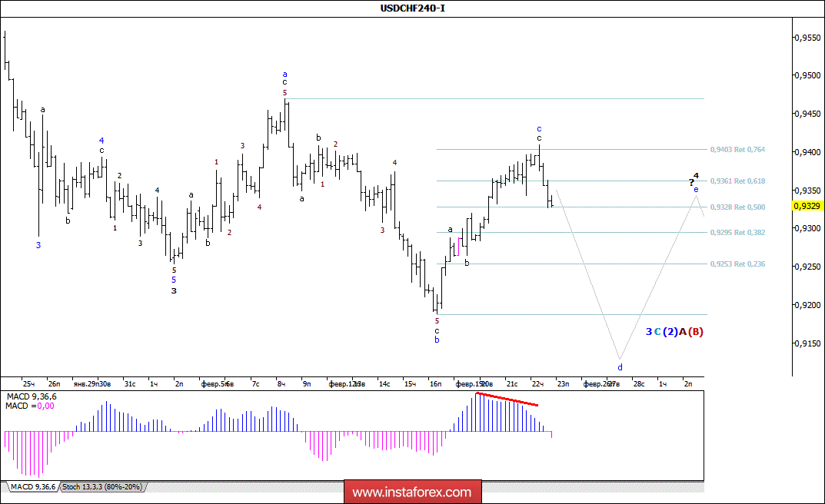Click the 0,9500 price axis value
Image resolution: width=825 pixels, height=504 pixels.
[x=807, y=76]
